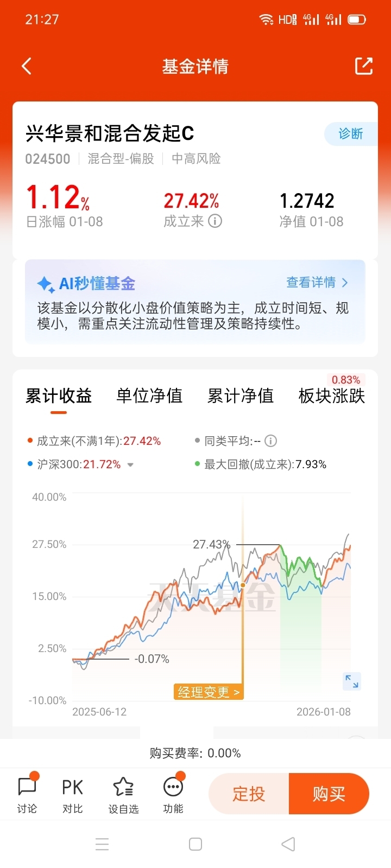
Task: Tap the 诊断 diagnosis button
Action: [351, 134]
